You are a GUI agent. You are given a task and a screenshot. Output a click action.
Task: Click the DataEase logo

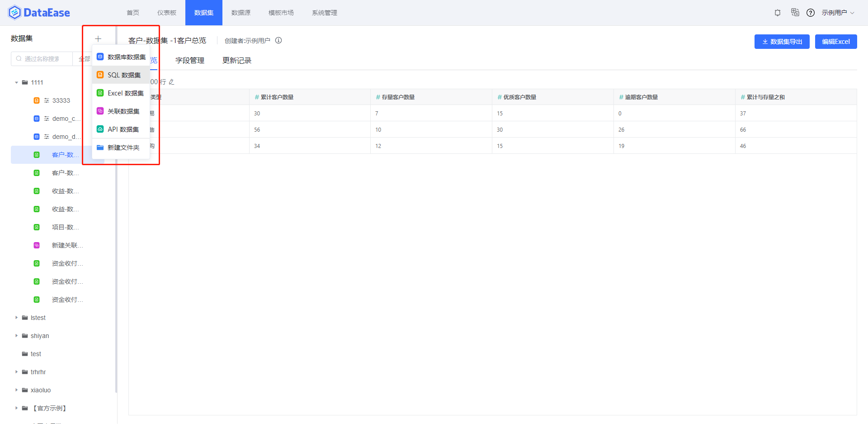[39, 13]
